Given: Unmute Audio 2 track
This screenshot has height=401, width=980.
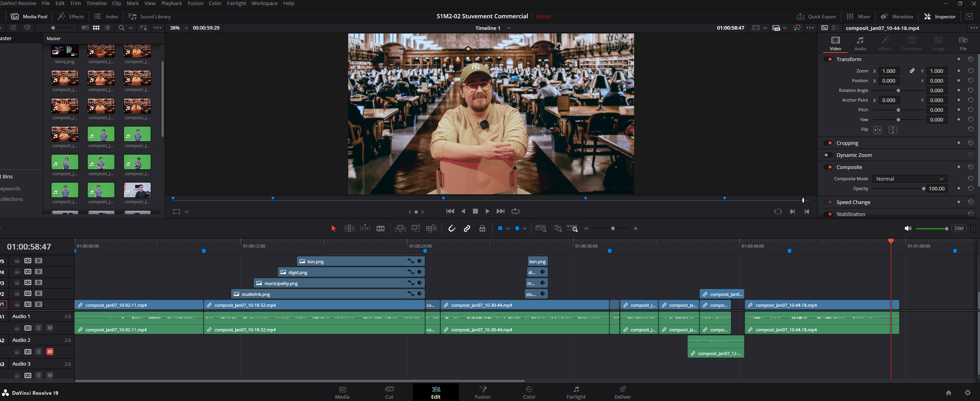Looking at the screenshot, I should tap(50, 352).
